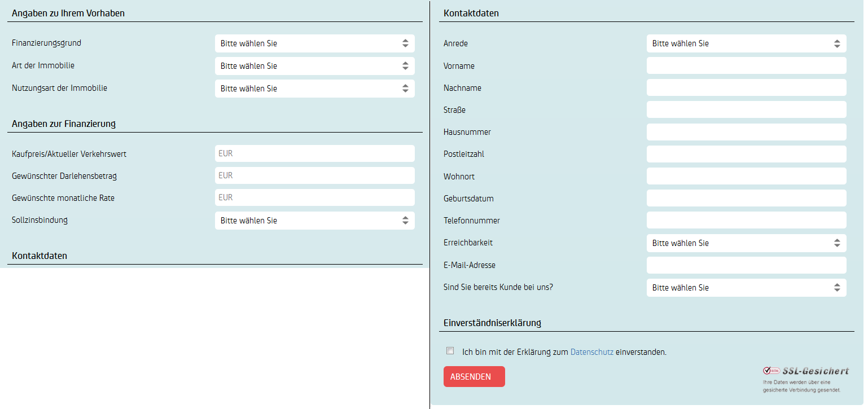Click the Gewünschte monatliche Rate field
Screen dimensions: 868x409
pyautogui.click(x=314, y=197)
